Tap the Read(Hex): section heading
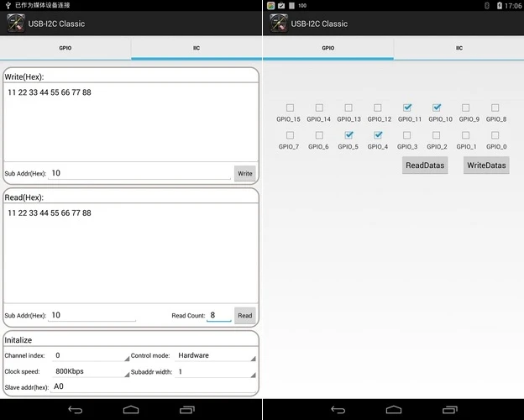The height and width of the screenshot is (420, 524). 24,197
